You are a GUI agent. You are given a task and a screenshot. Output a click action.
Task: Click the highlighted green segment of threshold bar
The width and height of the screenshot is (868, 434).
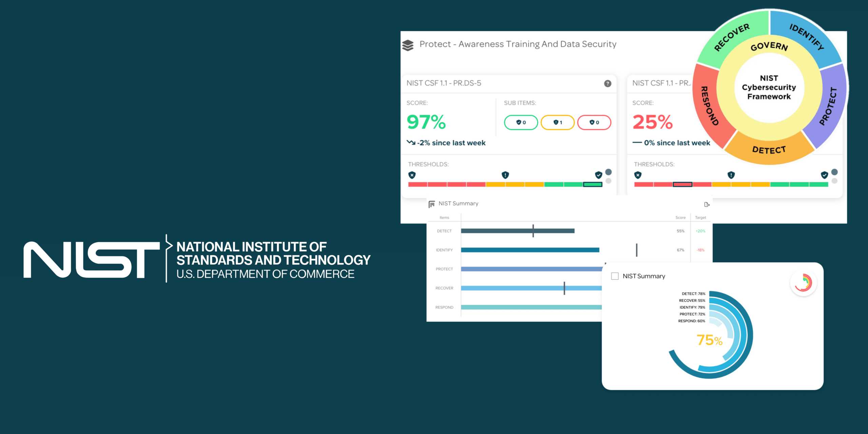tap(592, 184)
